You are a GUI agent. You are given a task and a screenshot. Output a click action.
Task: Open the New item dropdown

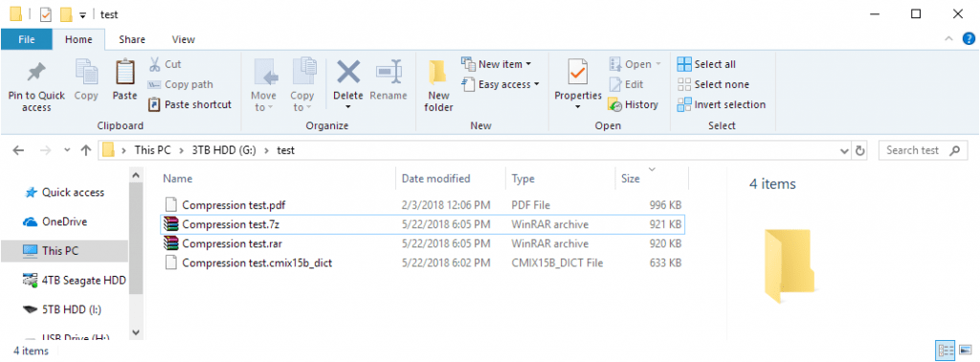tap(497, 64)
